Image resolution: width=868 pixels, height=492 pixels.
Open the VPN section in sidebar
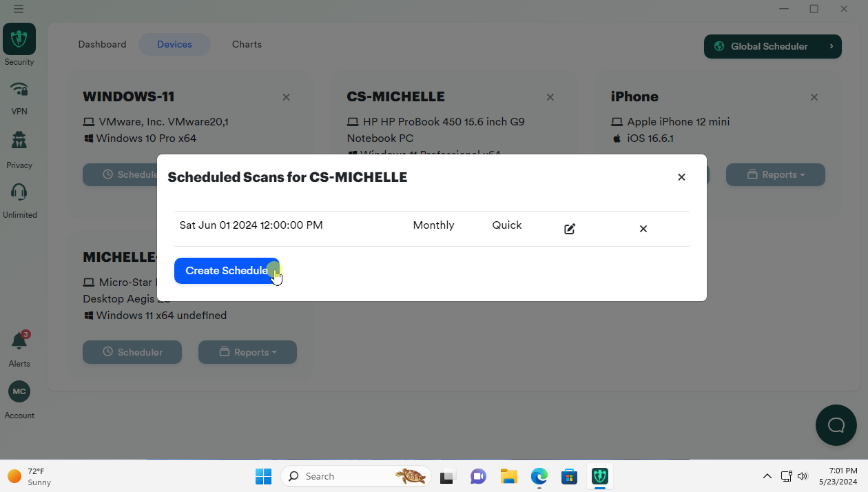(x=19, y=96)
